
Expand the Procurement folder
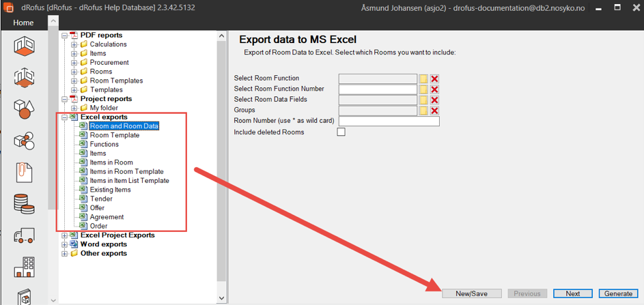click(x=74, y=62)
